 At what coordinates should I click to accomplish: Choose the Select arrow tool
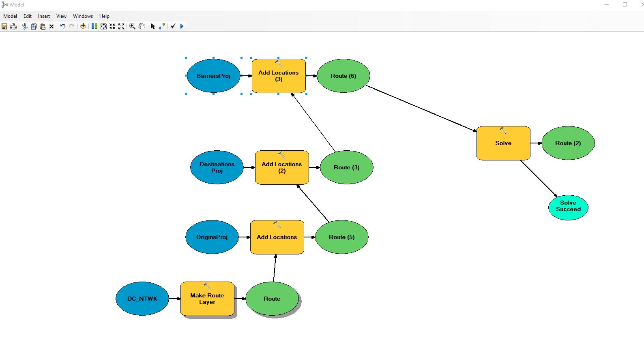click(x=153, y=26)
